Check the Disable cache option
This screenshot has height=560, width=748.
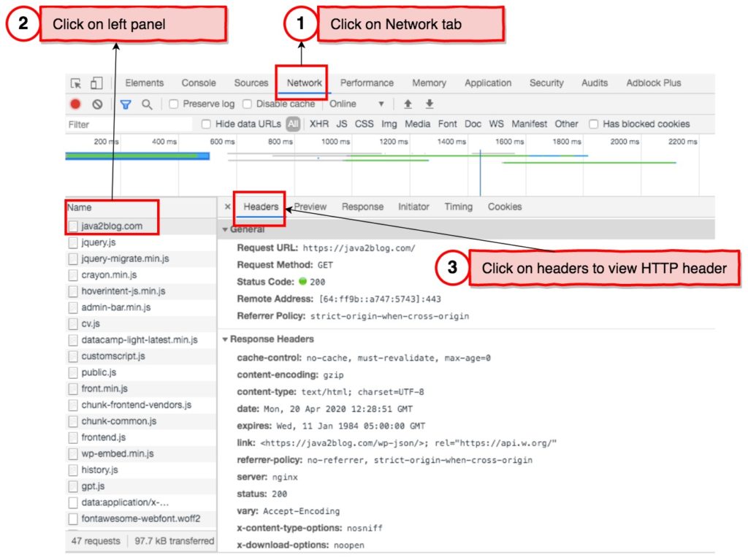click(246, 104)
